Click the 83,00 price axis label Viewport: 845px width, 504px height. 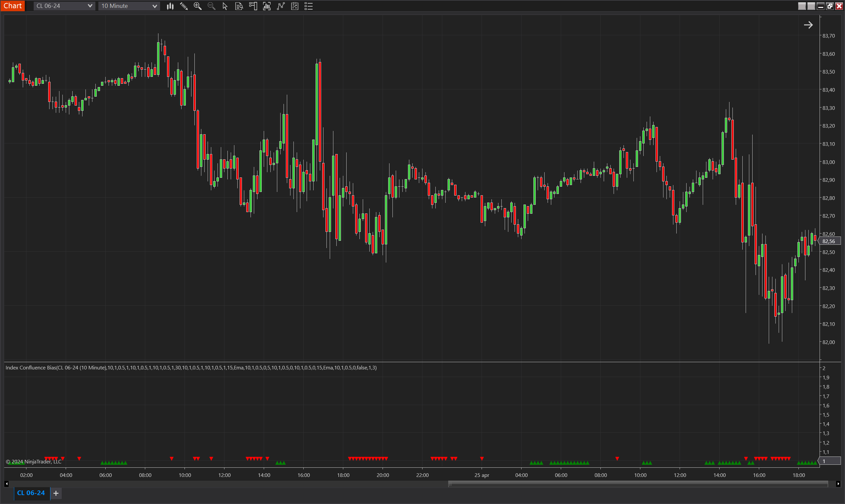[x=828, y=162]
